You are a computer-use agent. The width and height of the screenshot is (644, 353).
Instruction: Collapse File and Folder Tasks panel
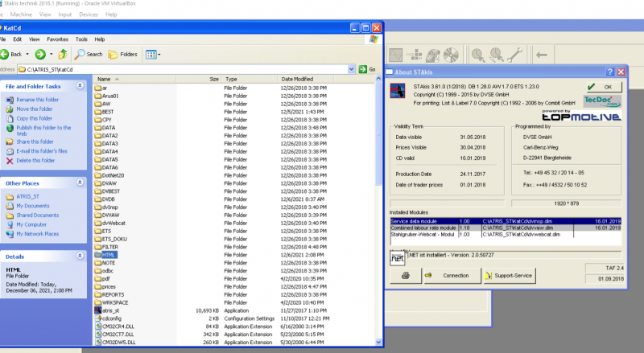80,86
